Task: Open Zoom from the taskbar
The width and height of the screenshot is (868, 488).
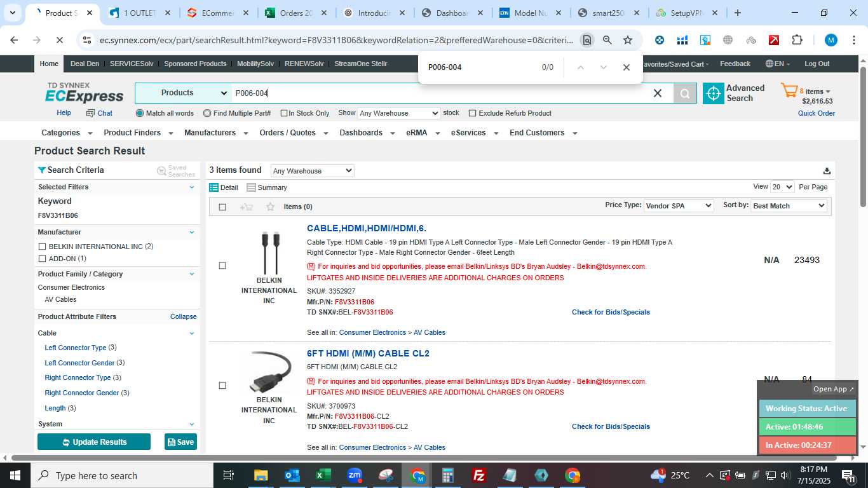Action: click(x=355, y=475)
